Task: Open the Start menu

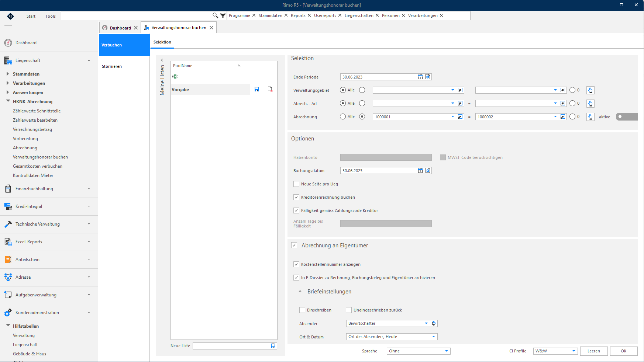Action: click(31, 16)
